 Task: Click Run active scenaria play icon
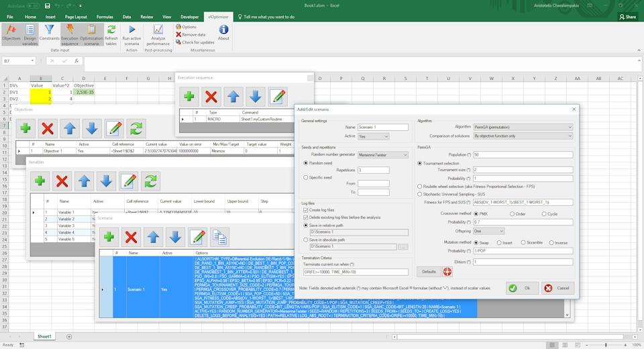pos(132,34)
